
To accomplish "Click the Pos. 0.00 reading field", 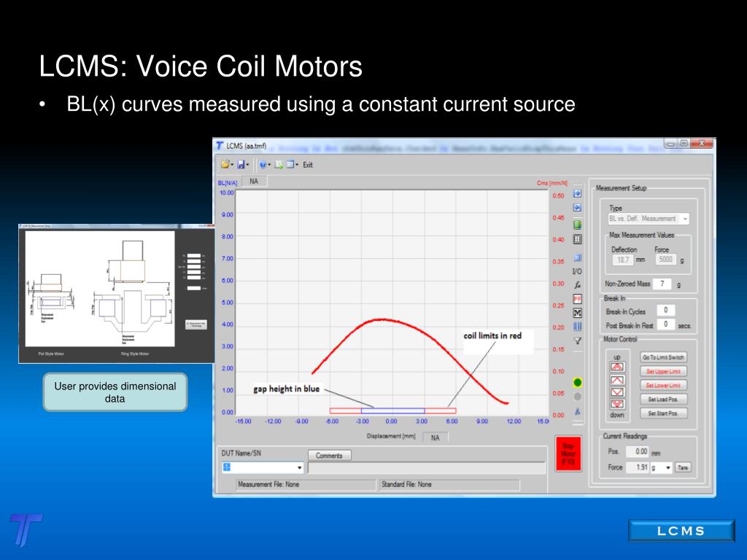I will pos(638,451).
